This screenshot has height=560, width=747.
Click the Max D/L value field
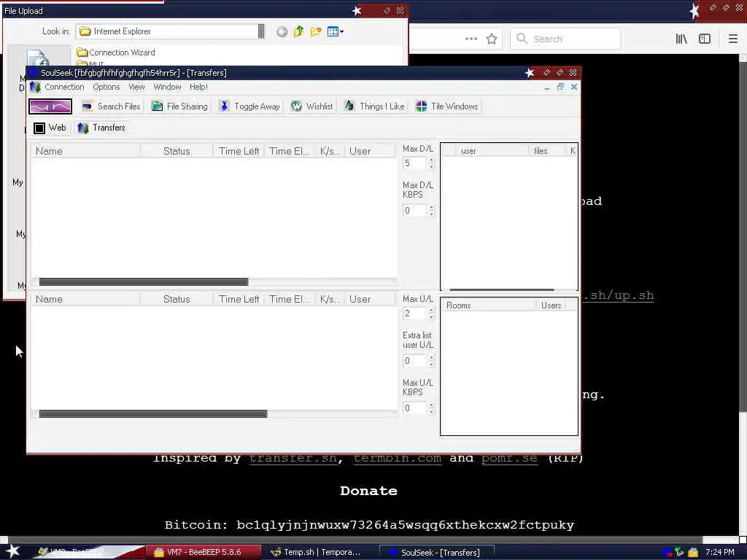tap(414, 163)
